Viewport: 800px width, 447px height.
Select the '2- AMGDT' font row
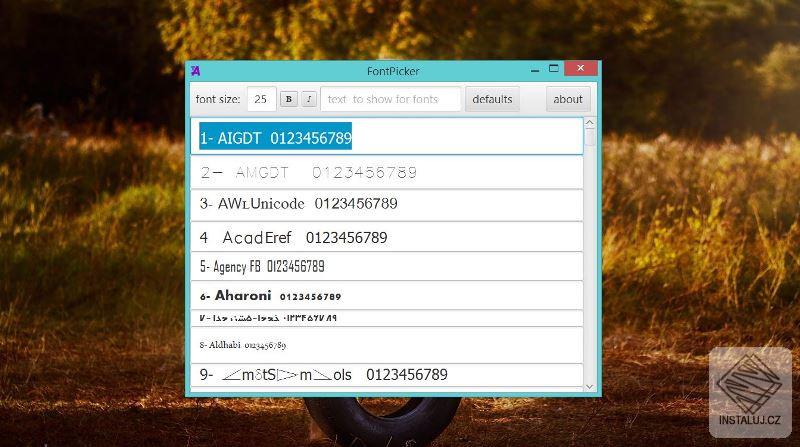click(387, 172)
